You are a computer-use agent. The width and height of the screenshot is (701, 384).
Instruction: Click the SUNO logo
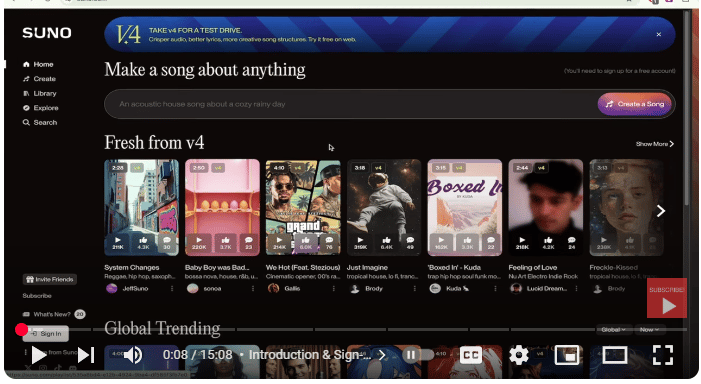[x=47, y=33]
